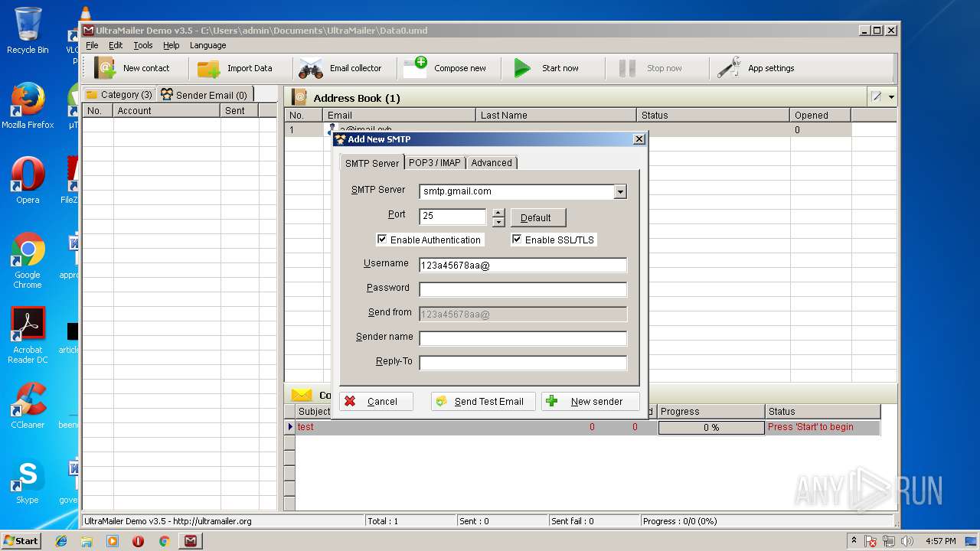Click the Opened column header
This screenshot has width=980, height=551.
pyautogui.click(x=820, y=115)
